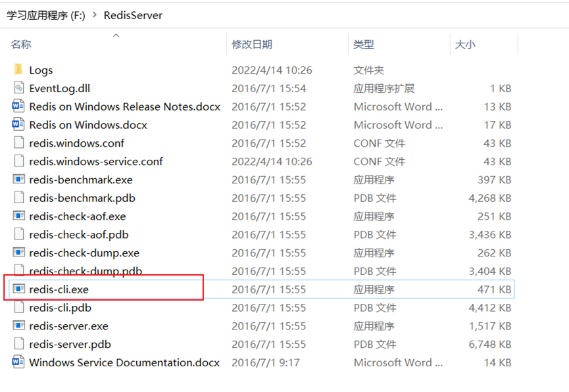Click the redis-cli.pdb file icon

(x=18, y=307)
